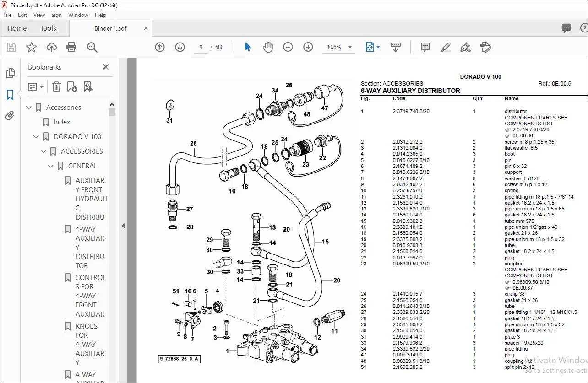Switch to the Home tab
The height and width of the screenshot is (383, 588).
pos(17,28)
